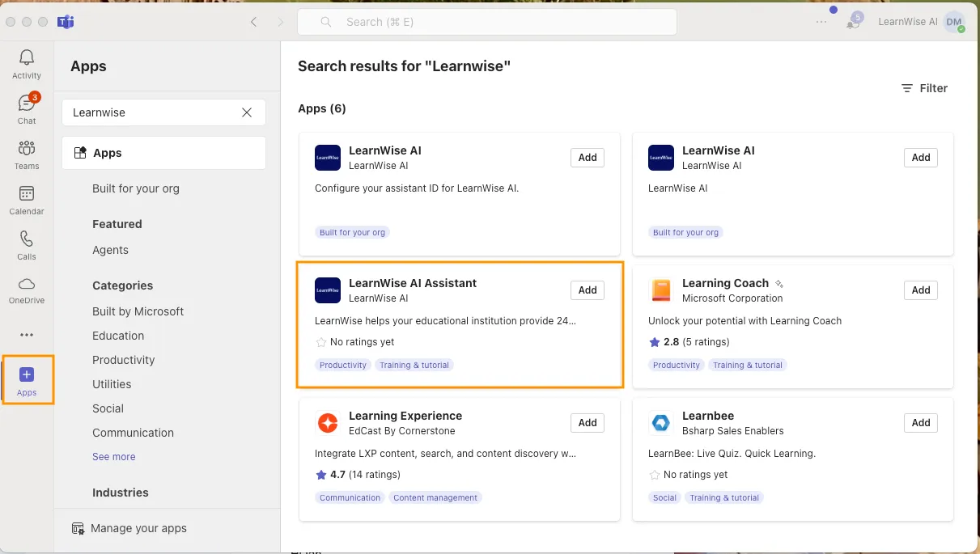The height and width of the screenshot is (554, 980).
Task: Expand categories with See more
Action: click(114, 457)
